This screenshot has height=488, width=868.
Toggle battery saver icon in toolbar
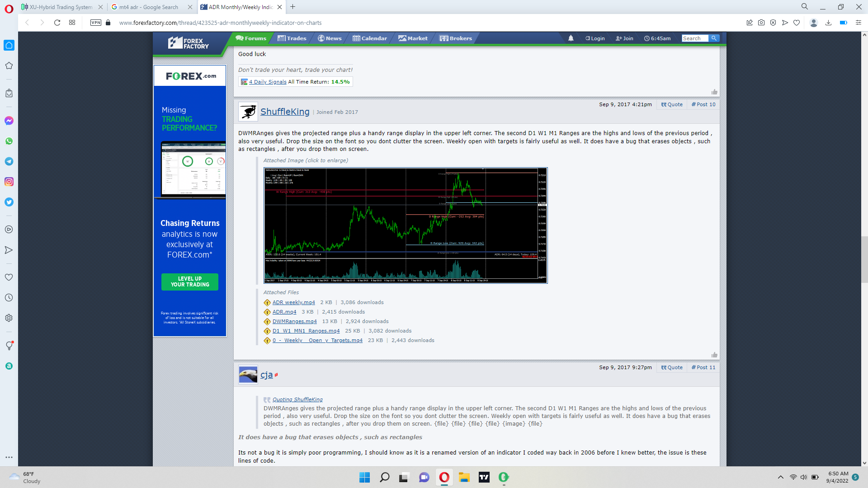[x=843, y=23]
